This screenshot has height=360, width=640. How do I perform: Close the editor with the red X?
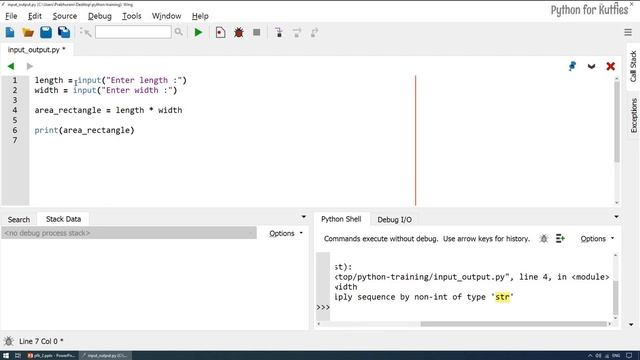pos(611,66)
